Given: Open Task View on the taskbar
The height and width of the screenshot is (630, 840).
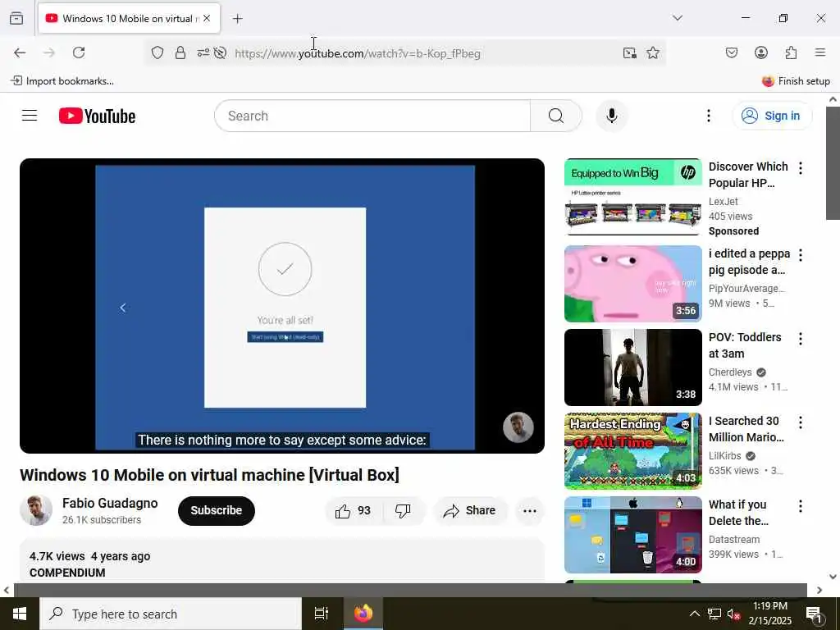Looking at the screenshot, I should (322, 614).
